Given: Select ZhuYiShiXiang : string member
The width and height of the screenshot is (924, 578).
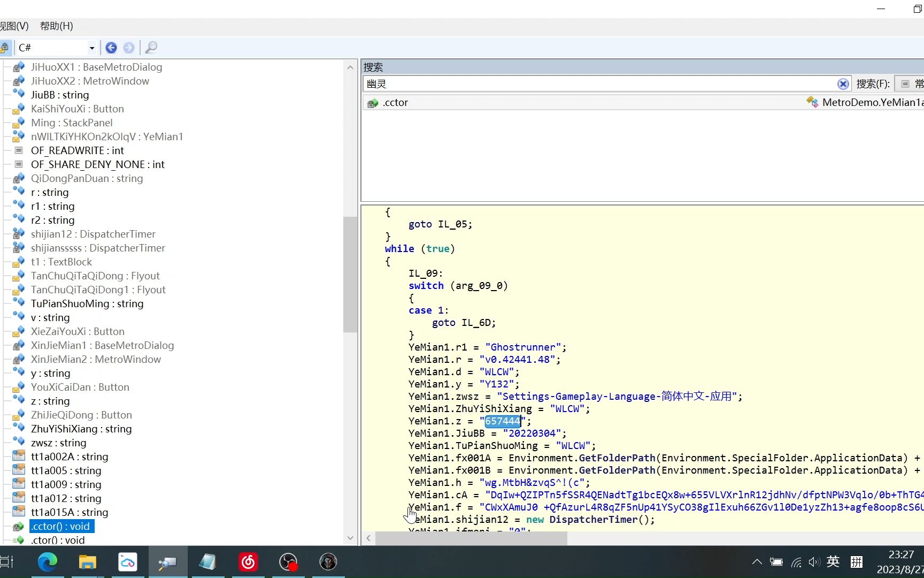Looking at the screenshot, I should coord(81,429).
